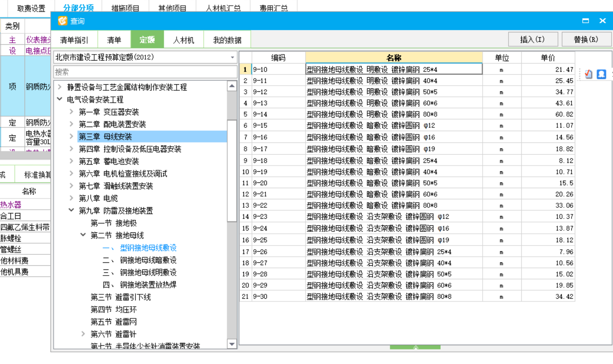Expand 第二章 配电装置安装 chevron
Screen dimensions: 613x364
tap(72, 124)
